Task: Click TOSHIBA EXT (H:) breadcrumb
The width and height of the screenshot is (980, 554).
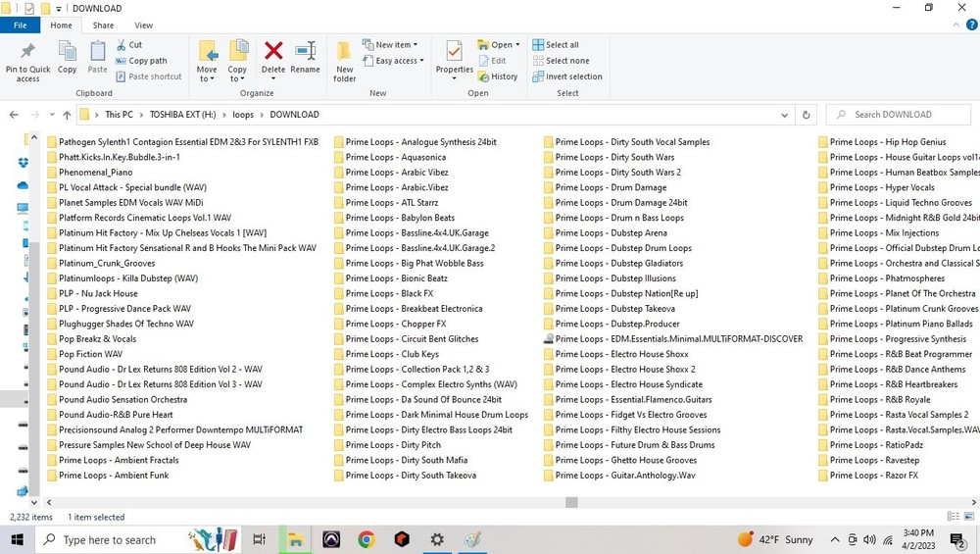Action: 182,115
